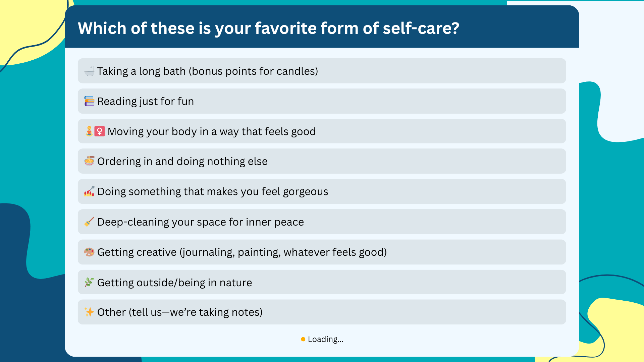Screen dimensions: 644x362
Task: Vote for 'Ordering in and doing nothing else'
Action: click(x=322, y=161)
